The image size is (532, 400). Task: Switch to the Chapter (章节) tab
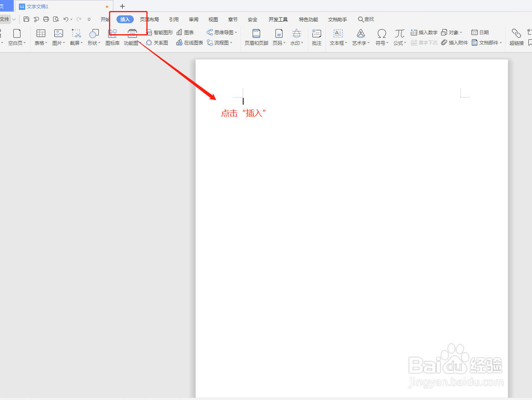pos(233,19)
